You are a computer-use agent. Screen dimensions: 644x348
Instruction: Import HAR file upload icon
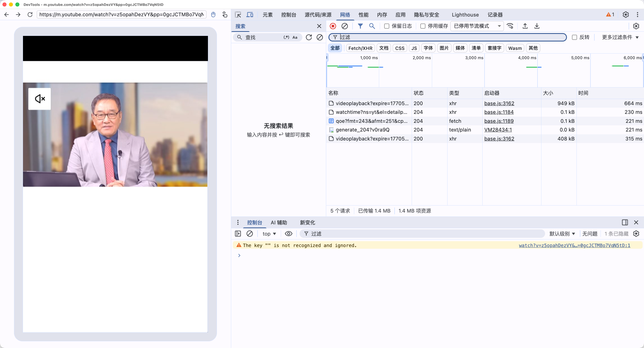[x=525, y=26]
